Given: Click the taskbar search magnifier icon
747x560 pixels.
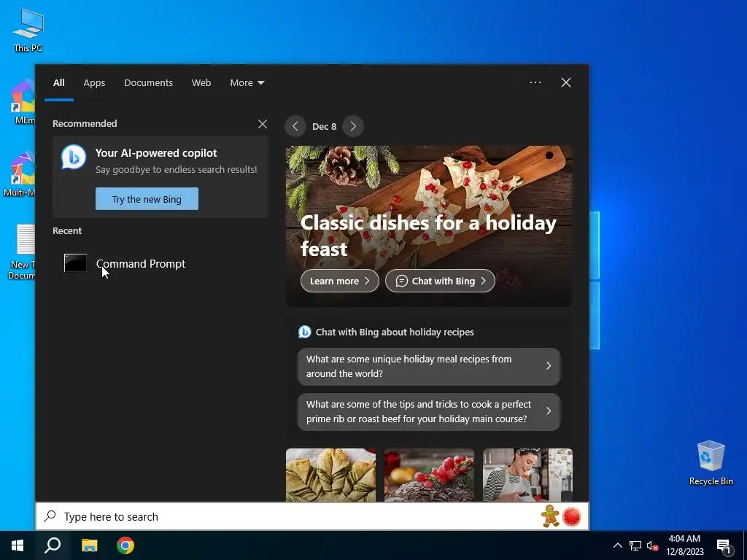Looking at the screenshot, I should tap(53, 545).
